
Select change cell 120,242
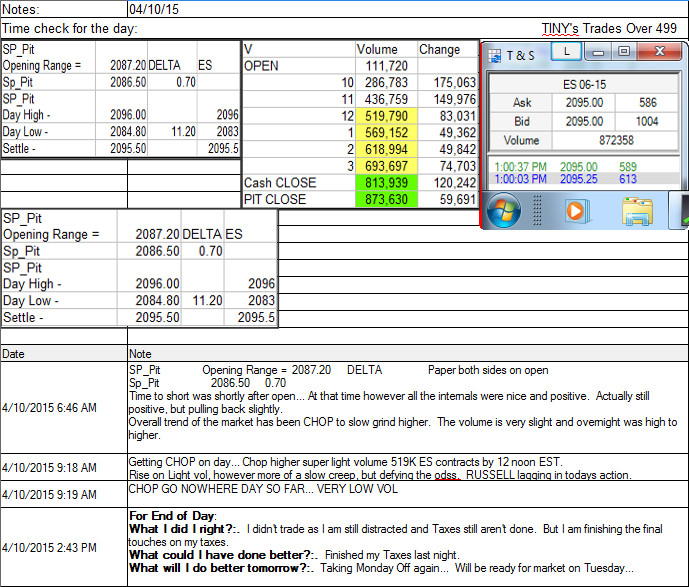[x=447, y=183]
